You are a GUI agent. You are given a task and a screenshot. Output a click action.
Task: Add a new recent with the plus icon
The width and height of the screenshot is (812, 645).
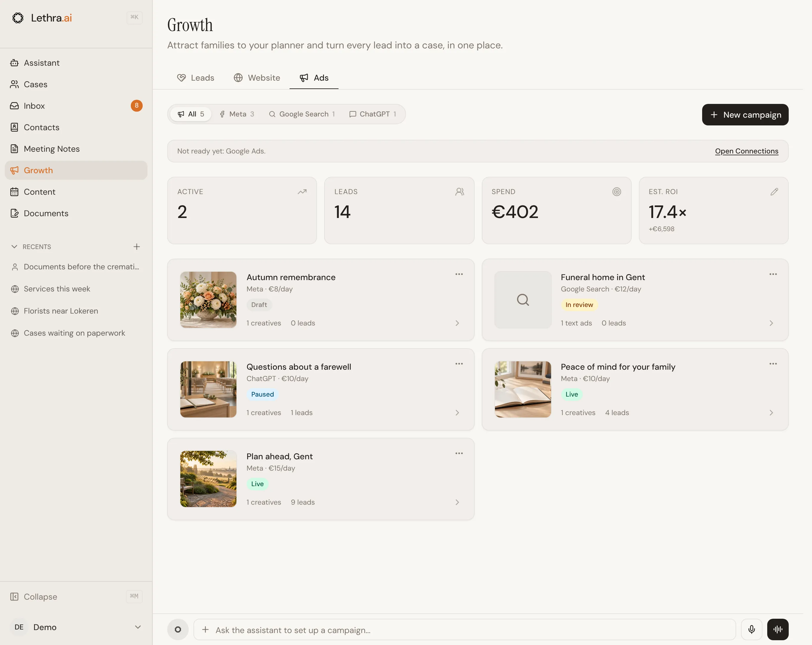pyautogui.click(x=137, y=247)
